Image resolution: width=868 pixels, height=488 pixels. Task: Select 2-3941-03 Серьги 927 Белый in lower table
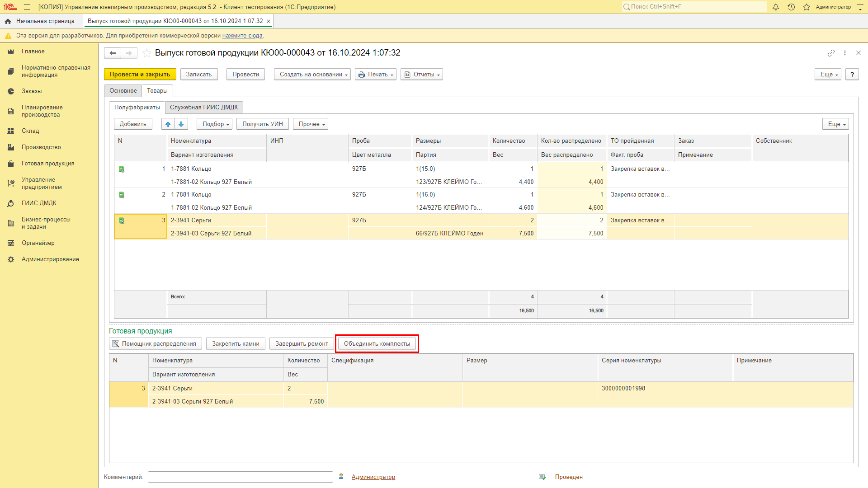point(216,402)
